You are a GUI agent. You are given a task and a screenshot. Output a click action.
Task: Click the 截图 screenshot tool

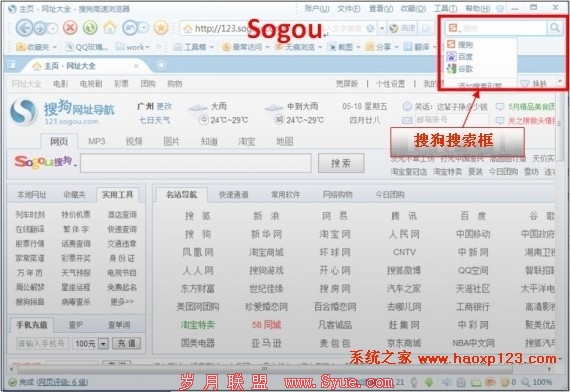tap(340, 47)
